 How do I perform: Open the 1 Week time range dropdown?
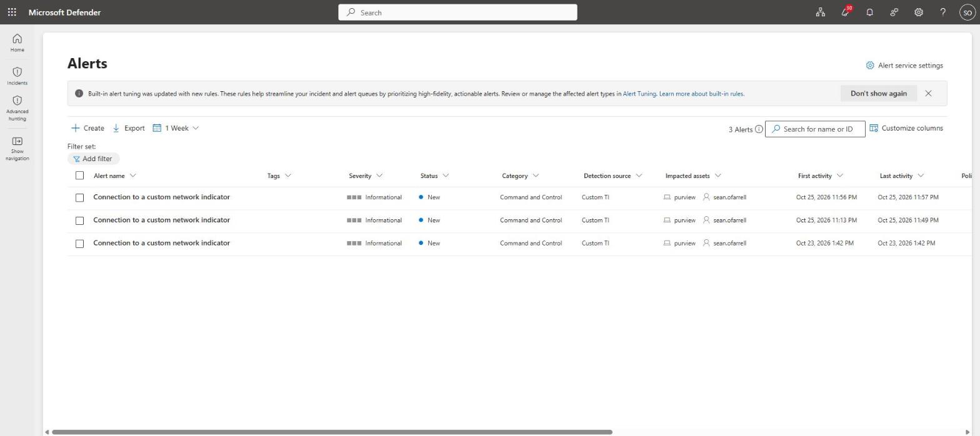click(176, 128)
